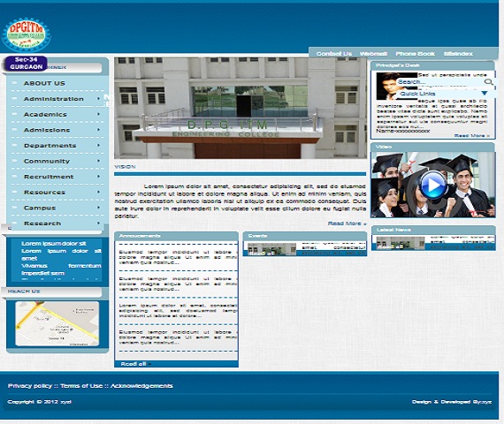Expand the Administration submenu arrow
Screen dimensions: 504x424
coord(98,98)
